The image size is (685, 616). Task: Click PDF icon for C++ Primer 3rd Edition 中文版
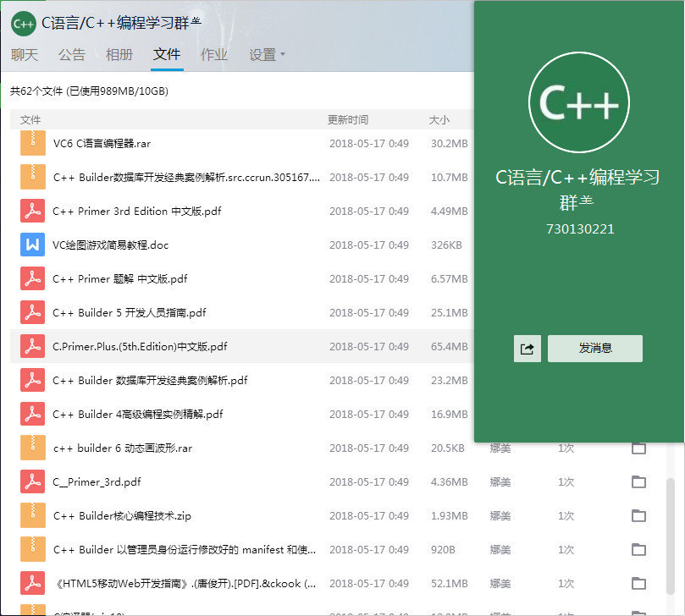33,211
